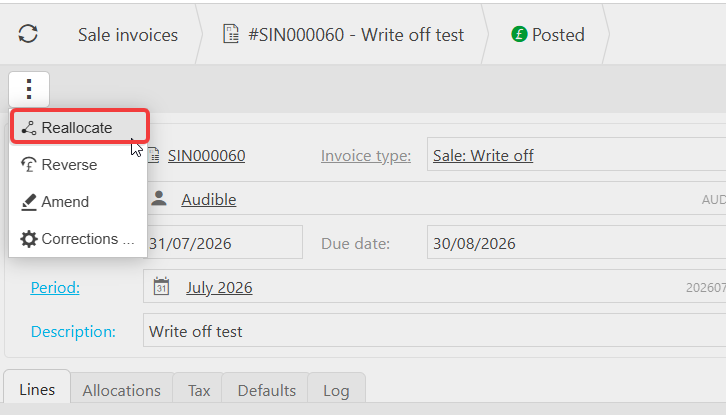726x415 pixels.
Task: Open the three-dot actions menu
Action: pyautogui.click(x=29, y=89)
